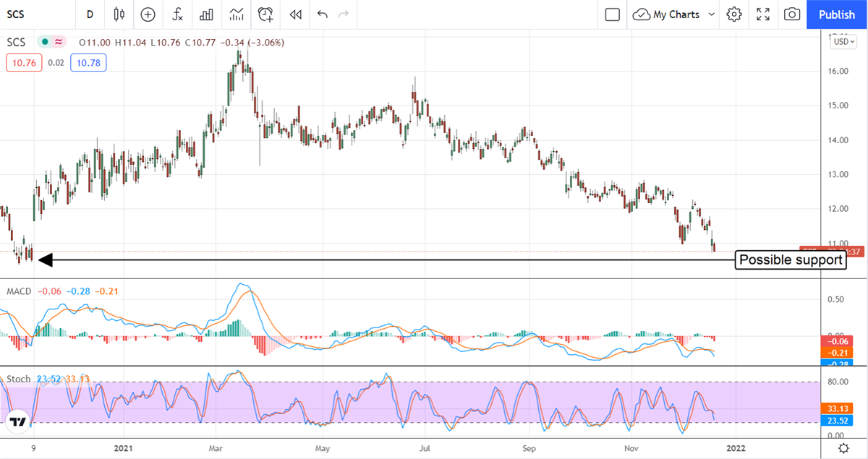Open the indicator templates icon
The image size is (868, 459).
pos(236,14)
